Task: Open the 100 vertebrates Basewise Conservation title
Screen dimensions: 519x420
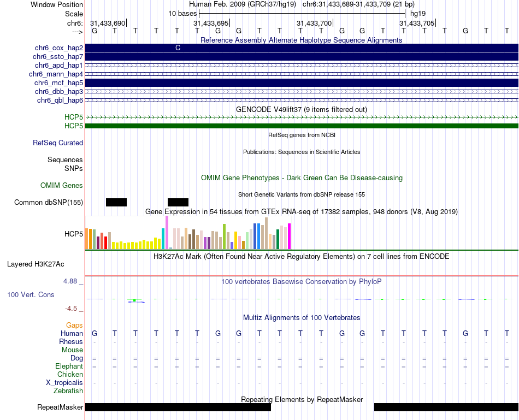Action: (x=301, y=282)
